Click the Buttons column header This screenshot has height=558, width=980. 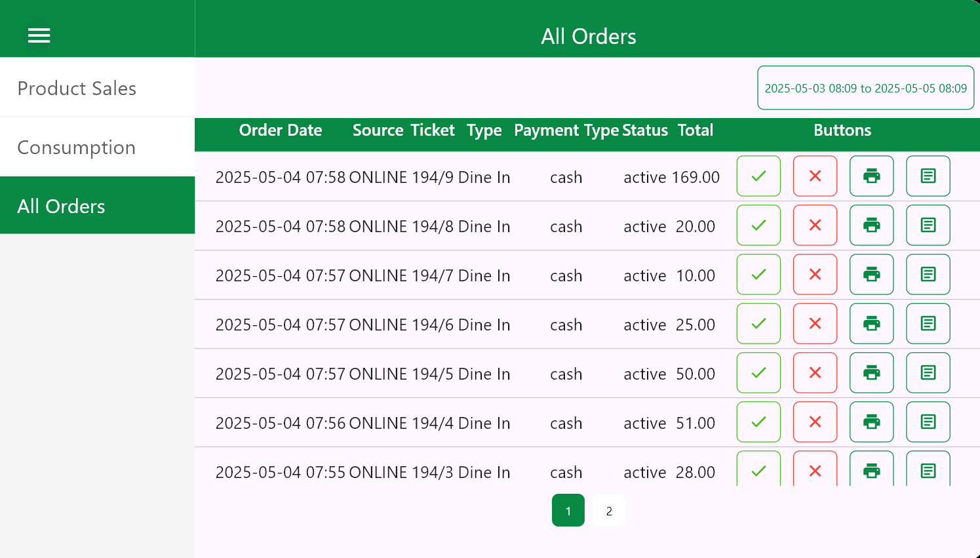coord(842,130)
